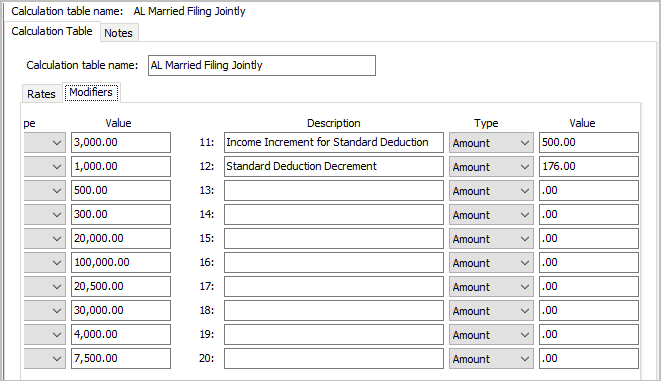Viewport: 661px width, 381px height.
Task: Open left Type dropdown beside 1,000.00 value
Action: click(x=45, y=166)
